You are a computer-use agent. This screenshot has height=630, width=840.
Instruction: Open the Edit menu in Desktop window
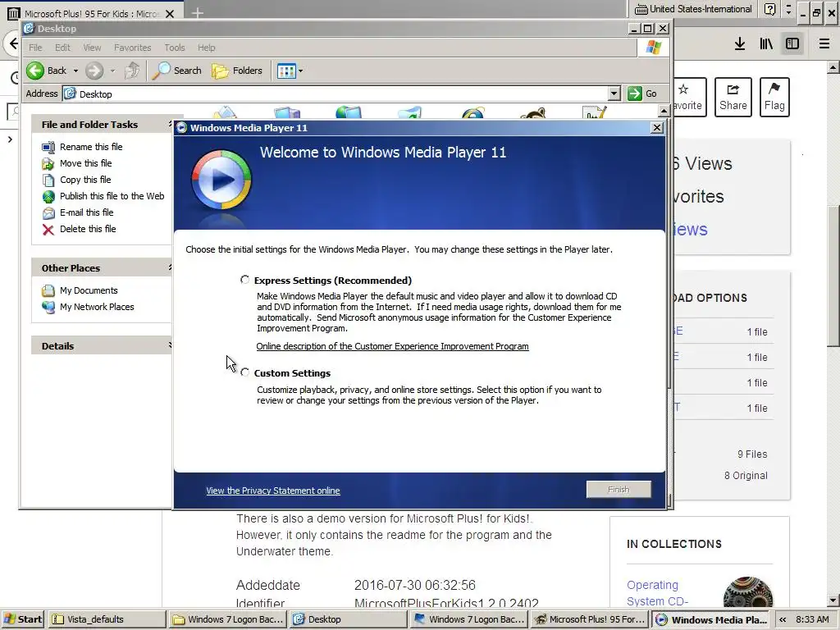point(62,48)
